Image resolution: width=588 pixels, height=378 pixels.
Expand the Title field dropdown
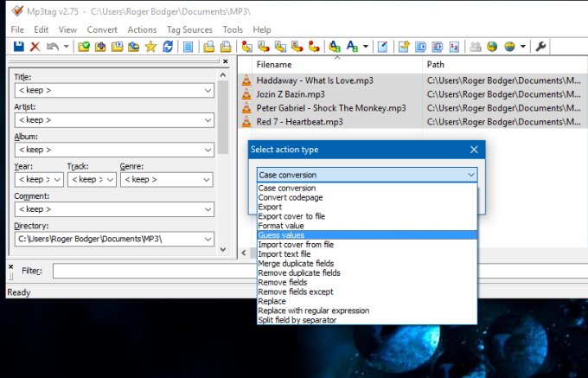[x=208, y=91]
